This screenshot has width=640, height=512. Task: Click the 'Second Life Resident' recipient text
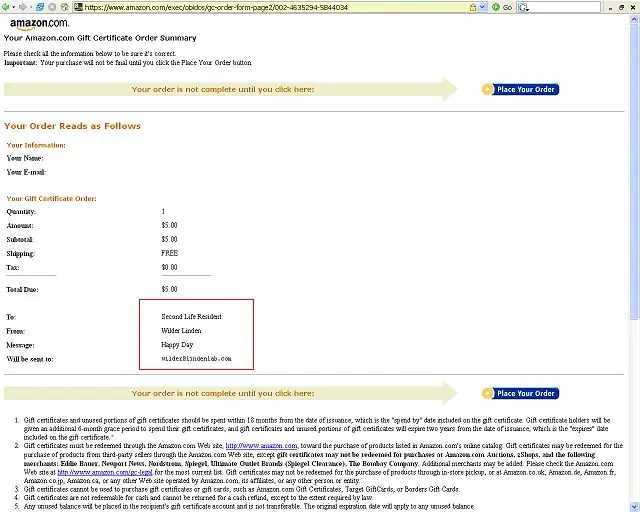point(191,316)
